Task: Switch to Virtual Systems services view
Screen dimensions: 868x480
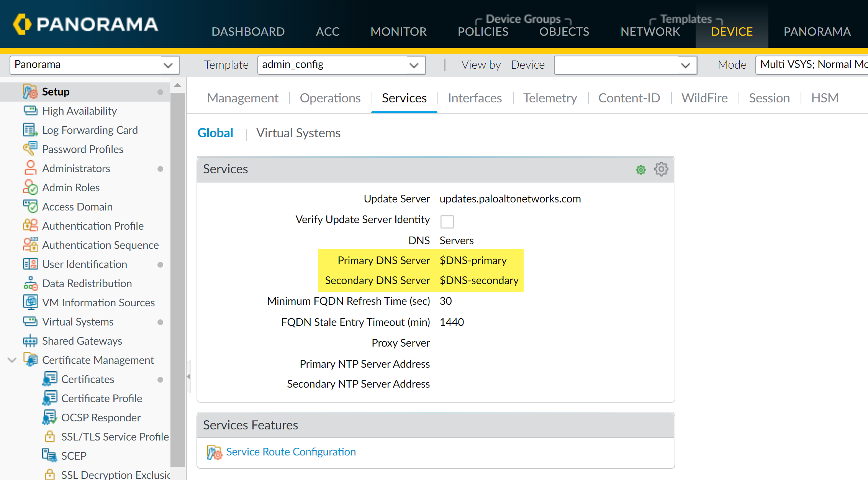Action: (x=298, y=133)
